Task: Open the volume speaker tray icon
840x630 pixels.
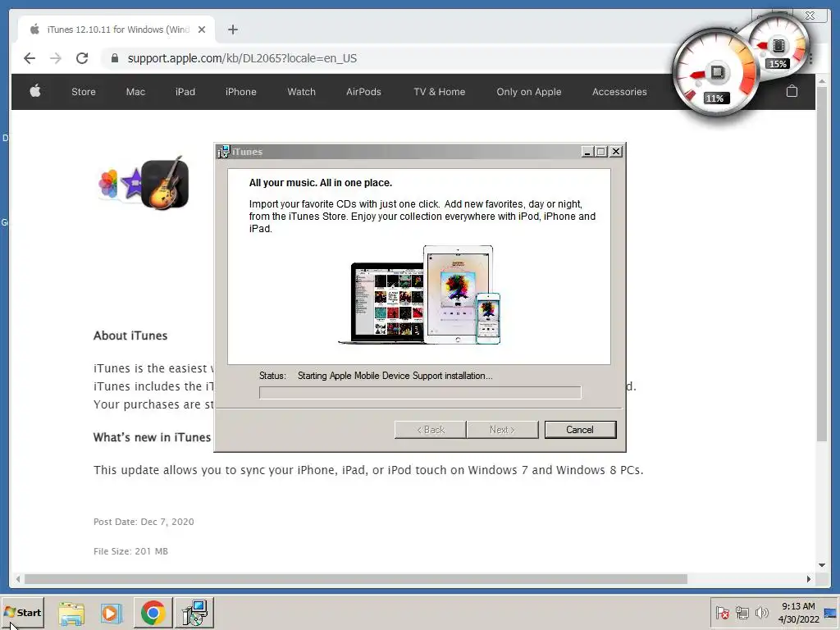Action: 761,612
